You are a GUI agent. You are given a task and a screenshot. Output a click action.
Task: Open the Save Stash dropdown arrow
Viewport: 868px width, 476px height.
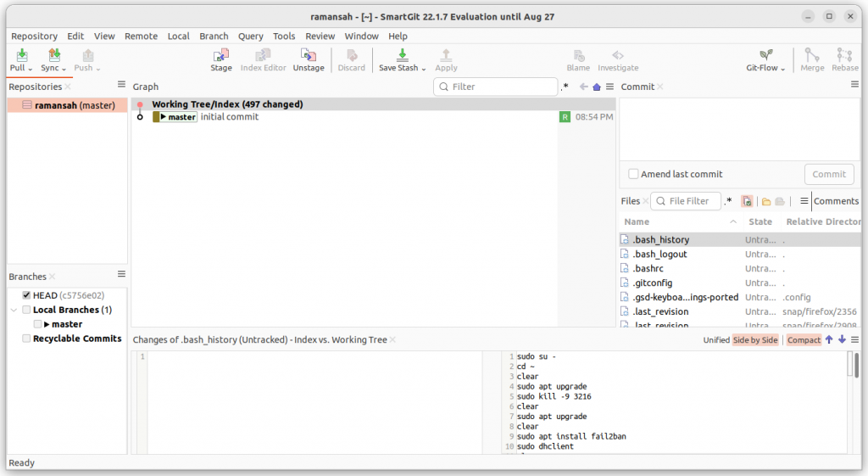(x=424, y=69)
